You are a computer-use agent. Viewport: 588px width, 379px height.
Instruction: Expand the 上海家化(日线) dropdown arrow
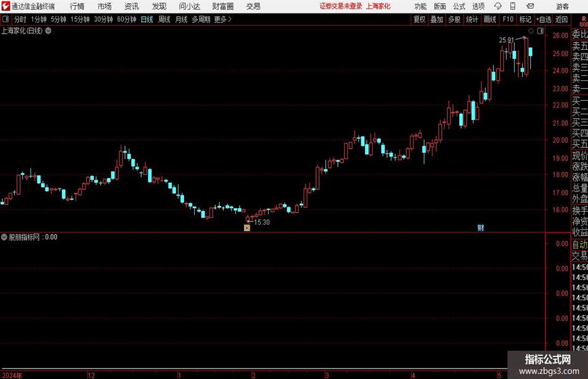49,30
